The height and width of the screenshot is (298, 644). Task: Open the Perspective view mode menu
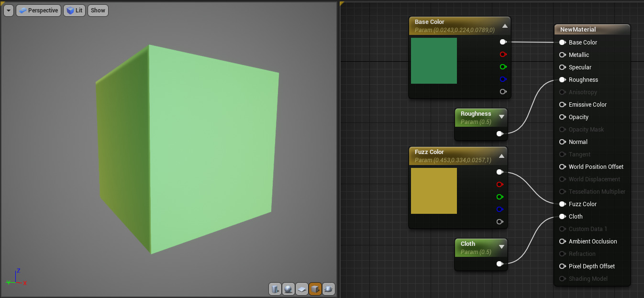pos(39,11)
